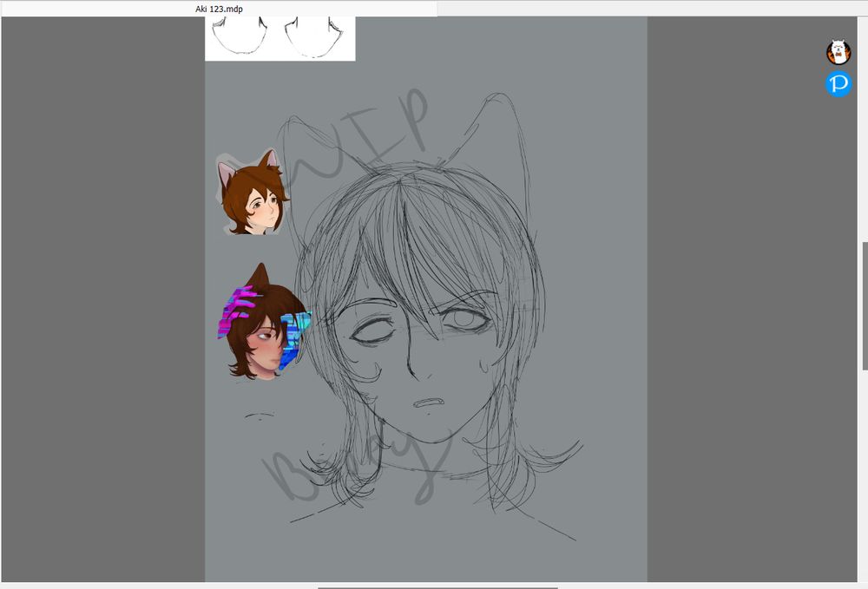Click the cat-eared brown hair reference head
Viewport: 868px width, 589px height.
[253, 193]
